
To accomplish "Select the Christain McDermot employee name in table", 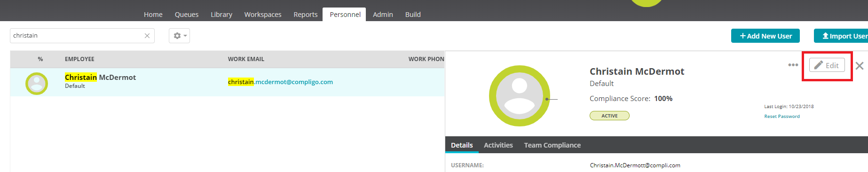I will pos(100,77).
